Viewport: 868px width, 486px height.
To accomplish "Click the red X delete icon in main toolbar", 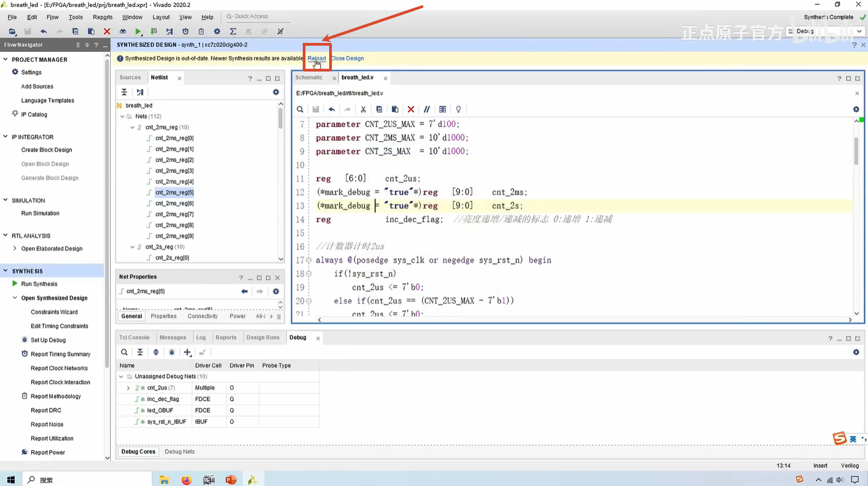I will (x=107, y=31).
